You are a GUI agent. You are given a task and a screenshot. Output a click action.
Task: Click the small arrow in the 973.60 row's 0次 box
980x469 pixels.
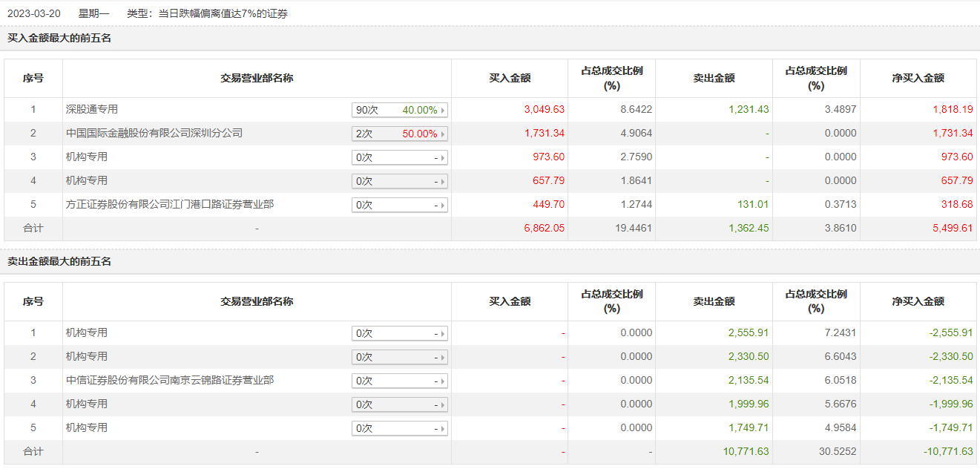(x=443, y=158)
